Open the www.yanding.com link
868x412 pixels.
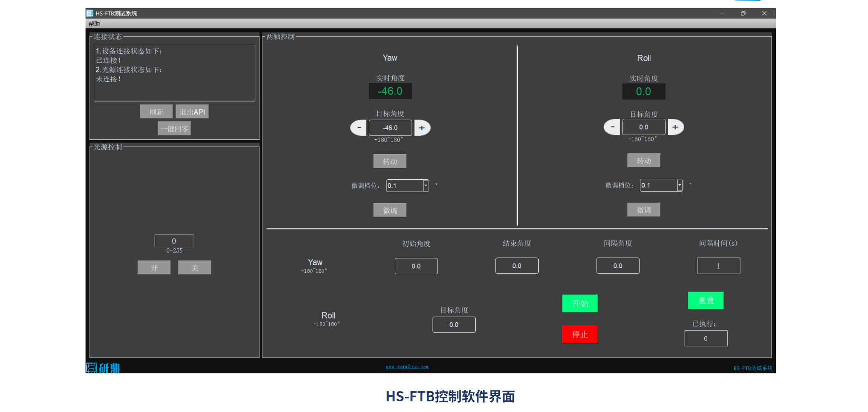pyautogui.click(x=407, y=367)
